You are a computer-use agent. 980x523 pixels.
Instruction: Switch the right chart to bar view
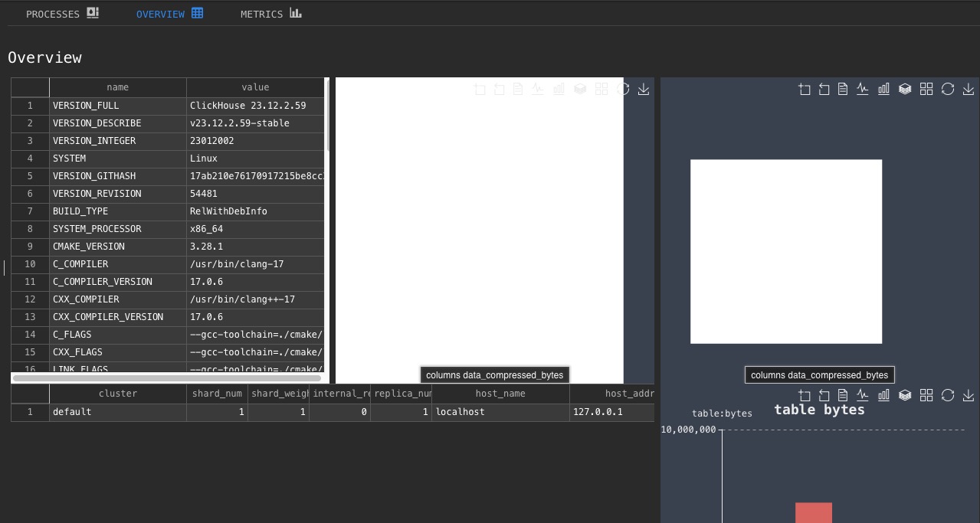click(x=883, y=89)
